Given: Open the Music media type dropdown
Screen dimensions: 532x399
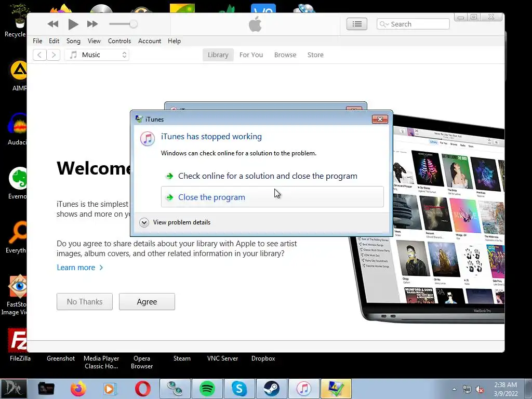Looking at the screenshot, I should 97,55.
